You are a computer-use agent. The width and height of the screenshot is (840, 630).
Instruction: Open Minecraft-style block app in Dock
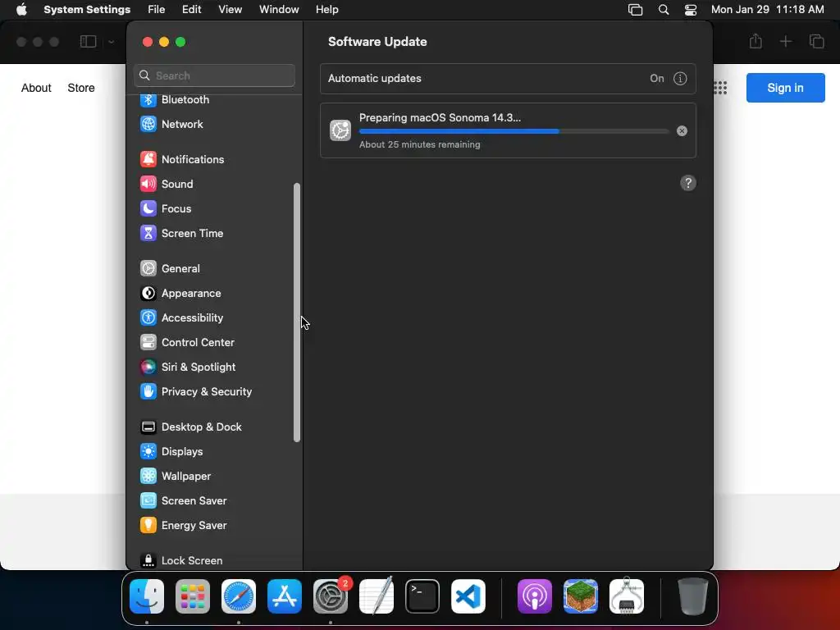pyautogui.click(x=581, y=596)
